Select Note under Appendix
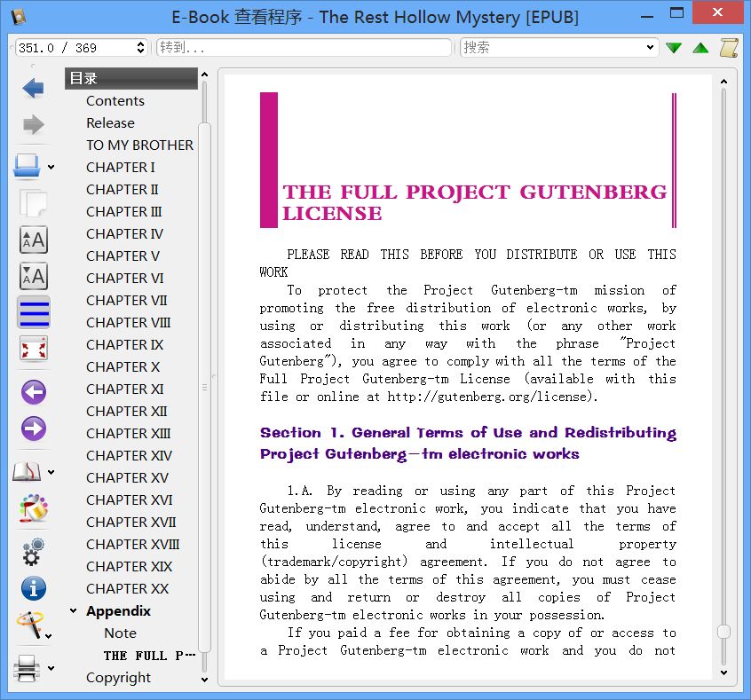 (120, 633)
